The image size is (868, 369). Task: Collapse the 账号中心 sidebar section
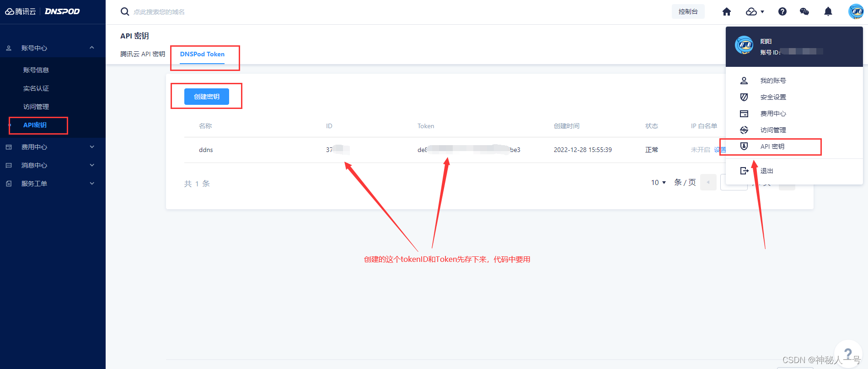[x=92, y=48]
